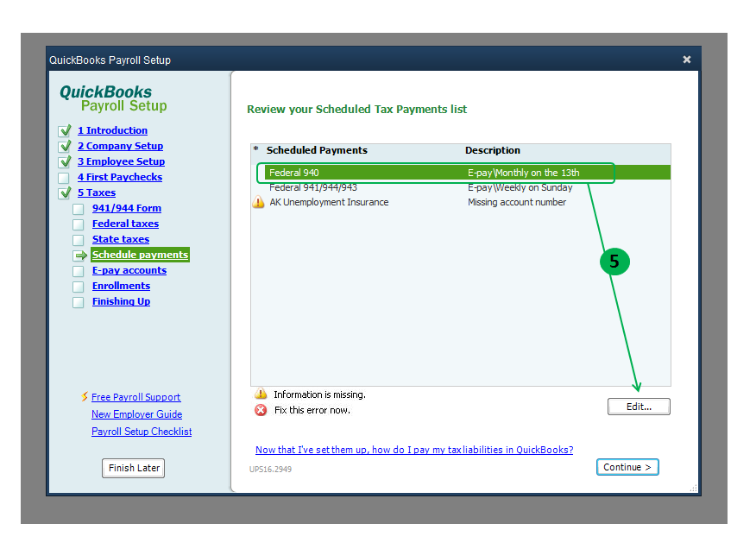Click the checkbox beside Federal taxes
The height and width of the screenshot is (549, 756).
click(x=79, y=224)
